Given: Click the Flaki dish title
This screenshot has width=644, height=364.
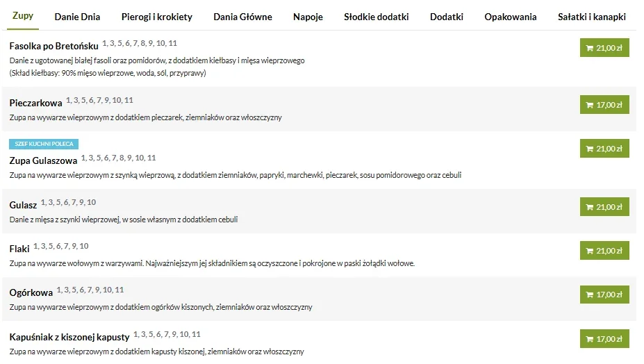Looking at the screenshot, I should tap(21, 249).
